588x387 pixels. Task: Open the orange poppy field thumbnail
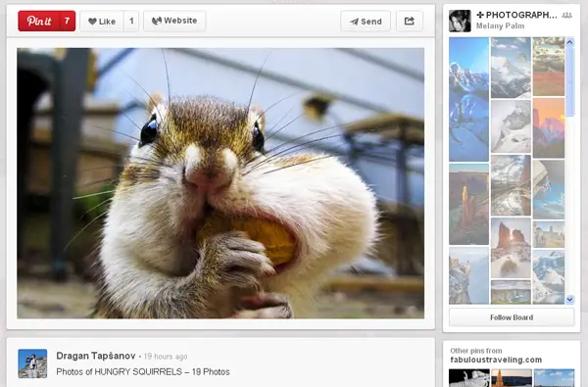(549, 67)
